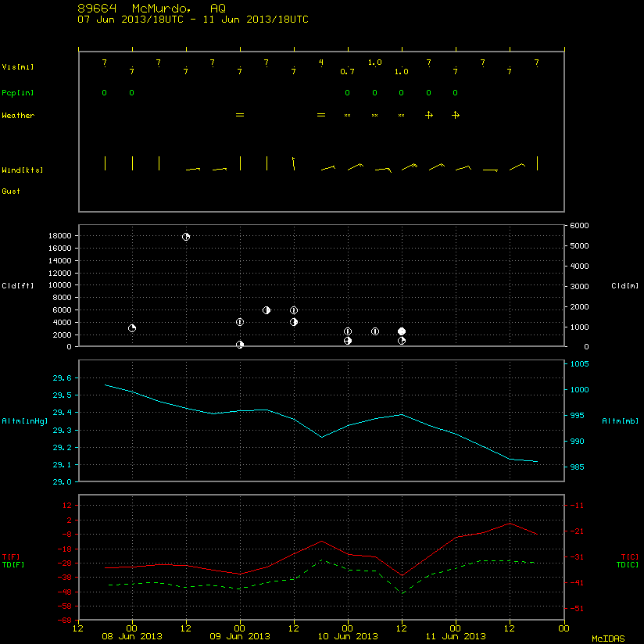
Task: Click the cloud symbol nearest the 0 ft baseline
Action: pyautogui.click(x=240, y=345)
